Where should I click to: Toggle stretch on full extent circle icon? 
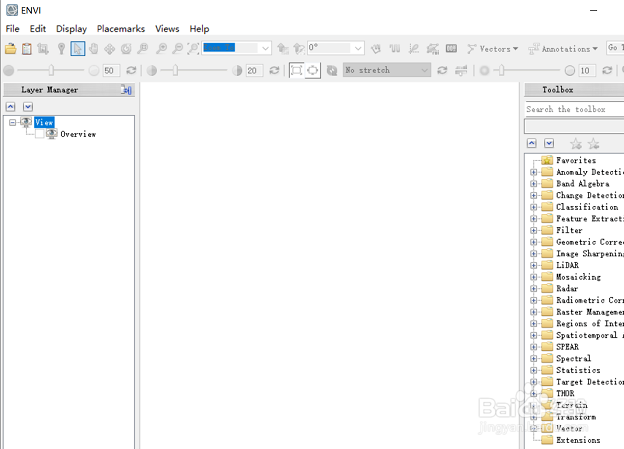(x=313, y=70)
